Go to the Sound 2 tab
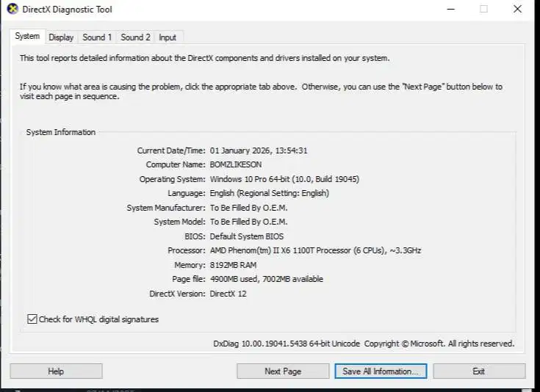Image resolution: width=540 pixels, height=392 pixels. tap(135, 37)
